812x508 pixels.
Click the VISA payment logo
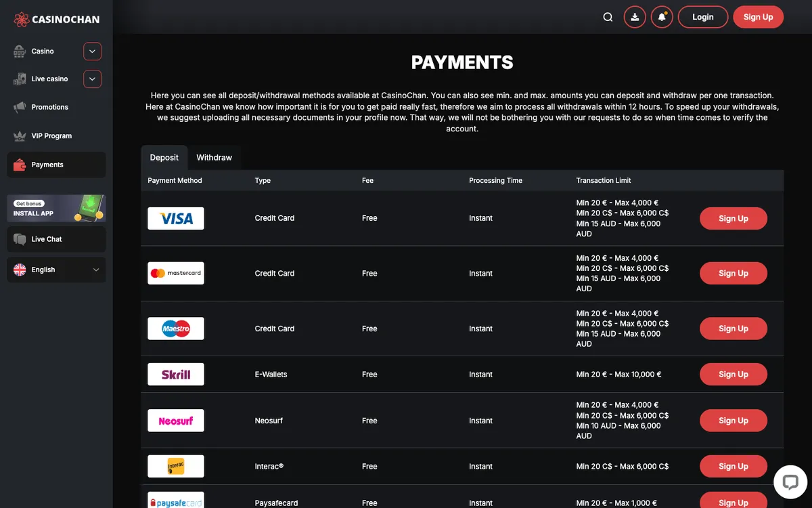click(176, 218)
